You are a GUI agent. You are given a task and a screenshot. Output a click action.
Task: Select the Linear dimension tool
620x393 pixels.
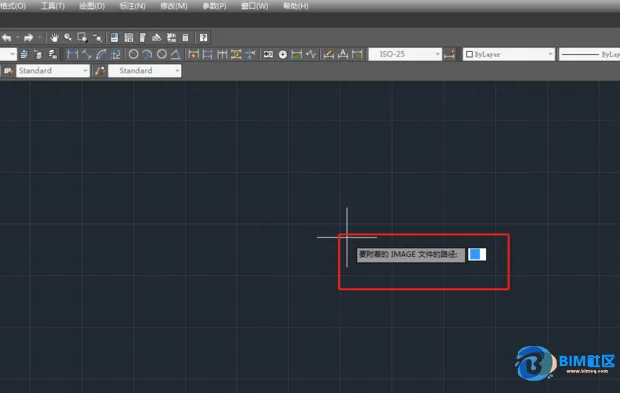click(73, 54)
